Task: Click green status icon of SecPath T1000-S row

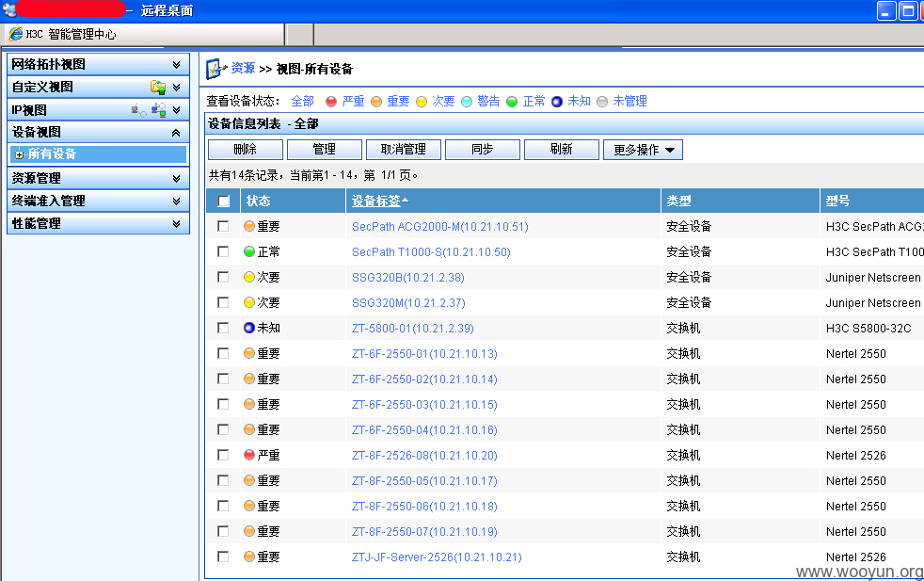Action: [249, 251]
